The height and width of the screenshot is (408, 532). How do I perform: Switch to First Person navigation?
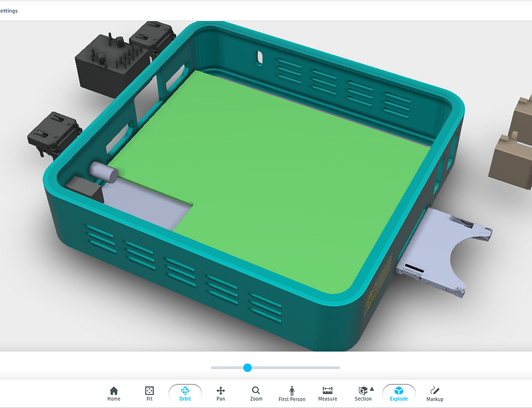292,394
